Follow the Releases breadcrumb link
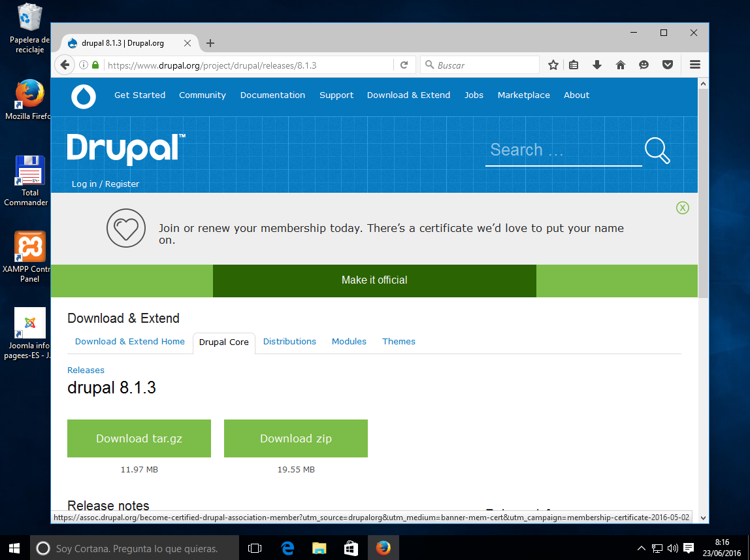 pyautogui.click(x=86, y=370)
